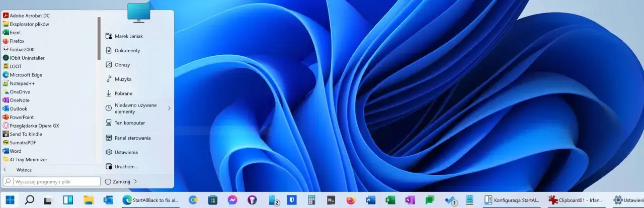Open Microsoft To Do checkmark icon on taskbar
The image size is (644, 208).
pyautogui.click(x=450, y=200)
